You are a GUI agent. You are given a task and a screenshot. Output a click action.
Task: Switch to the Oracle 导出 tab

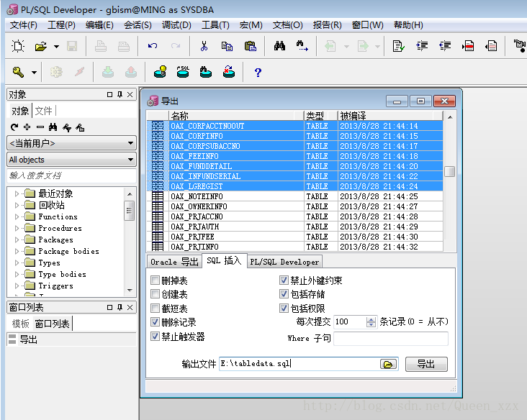click(174, 262)
